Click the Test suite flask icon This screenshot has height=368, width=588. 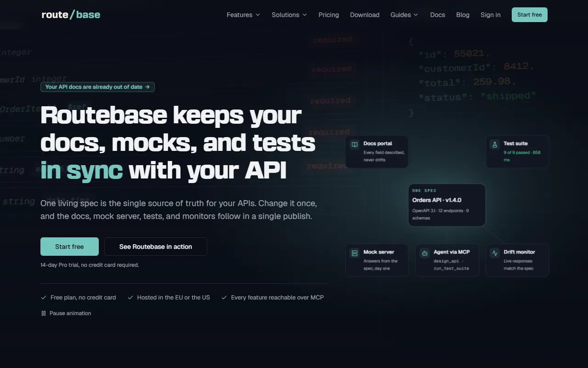coord(495,144)
